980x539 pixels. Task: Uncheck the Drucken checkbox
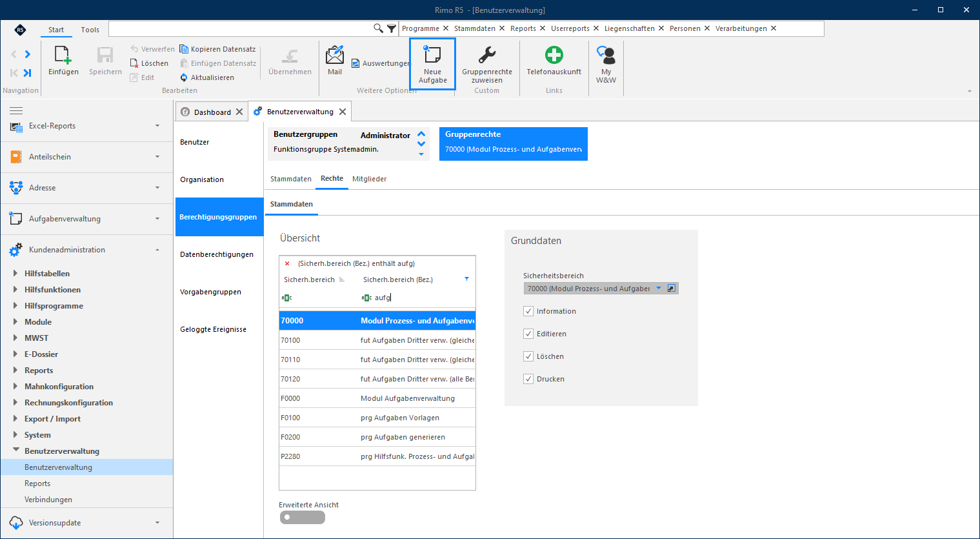coord(528,379)
